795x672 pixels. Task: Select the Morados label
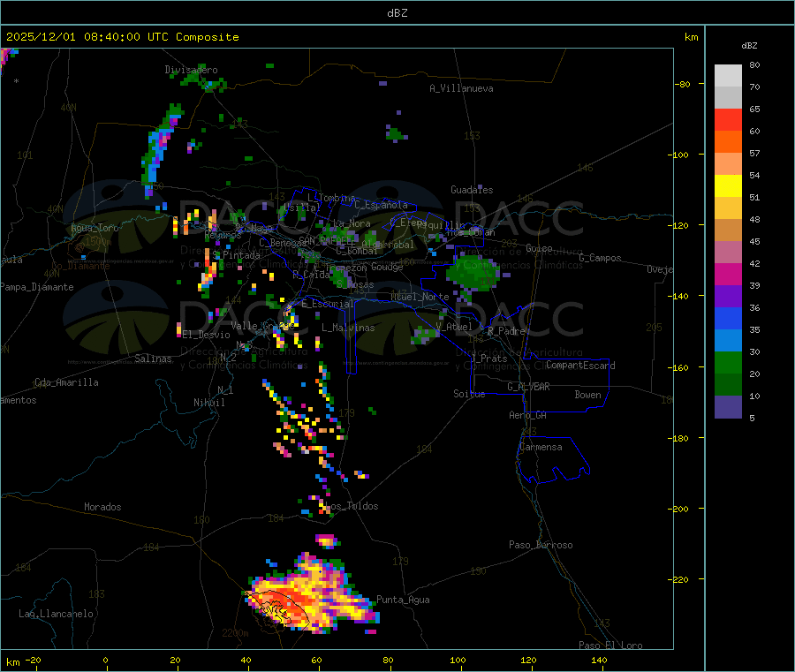click(102, 507)
